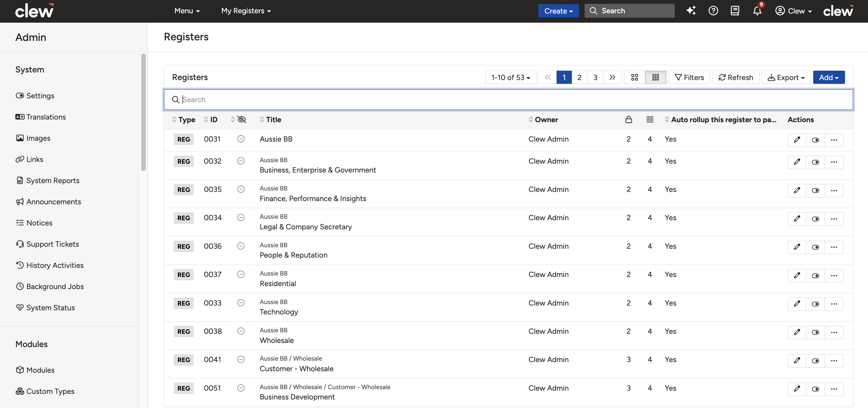
Task: Open Translations in the sidebar
Action: click(41, 117)
